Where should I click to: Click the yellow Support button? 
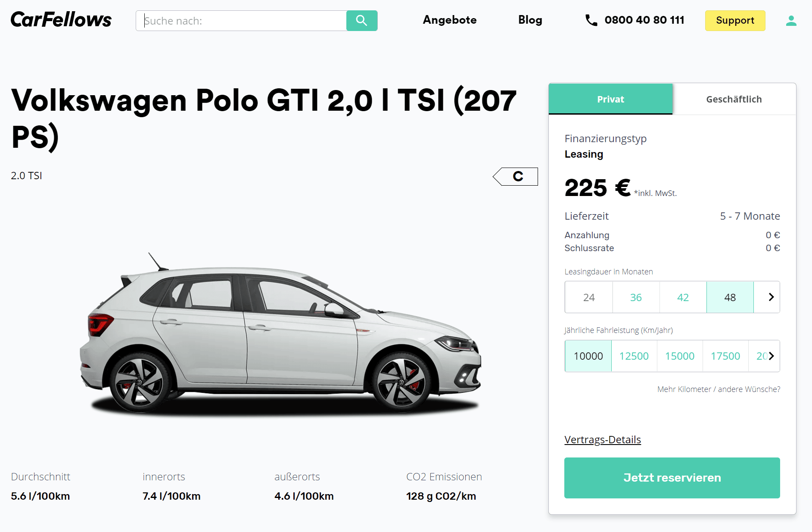click(735, 21)
